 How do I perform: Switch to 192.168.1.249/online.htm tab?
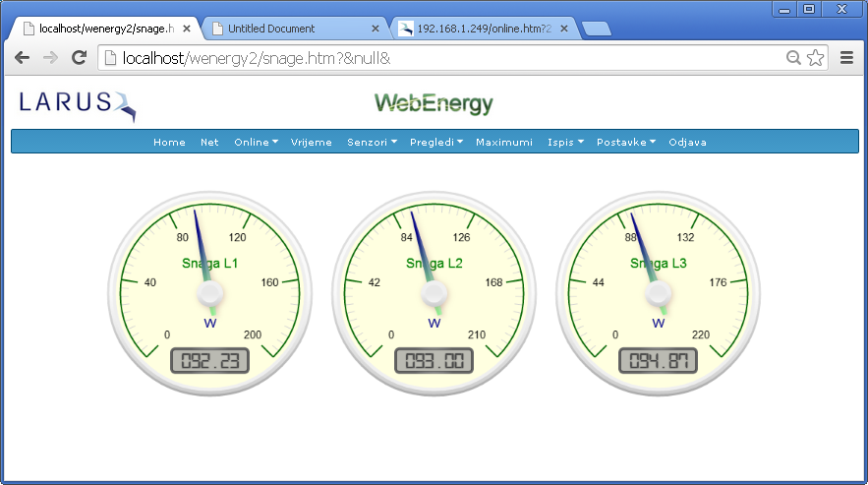click(482, 29)
